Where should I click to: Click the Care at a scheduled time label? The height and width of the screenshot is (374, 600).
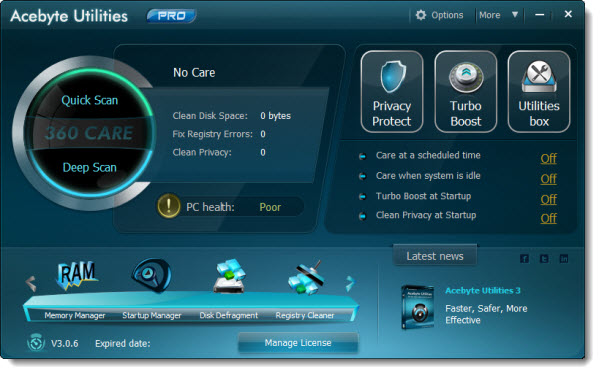pyautogui.click(x=428, y=155)
